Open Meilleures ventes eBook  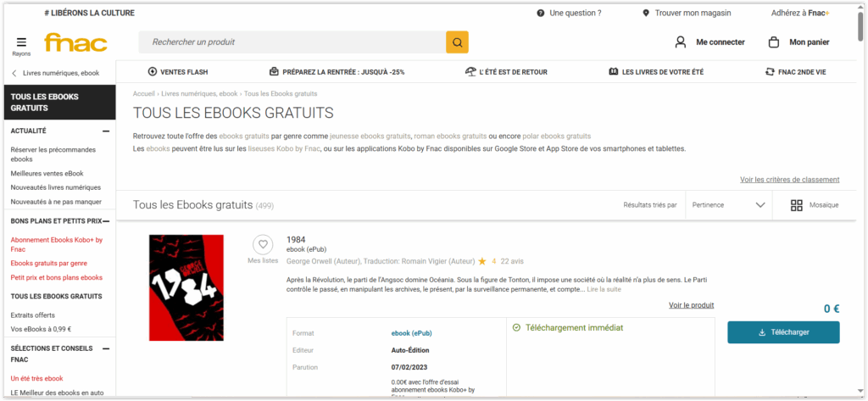point(47,173)
